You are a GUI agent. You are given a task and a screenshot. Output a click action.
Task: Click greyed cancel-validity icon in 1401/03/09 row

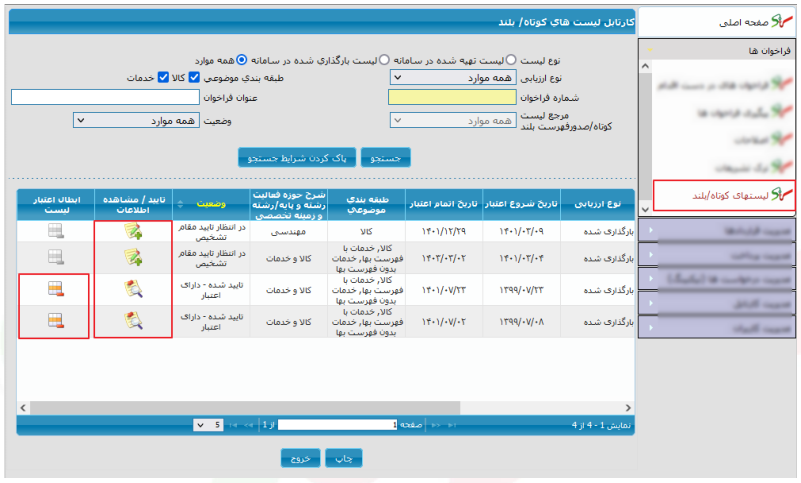point(56,231)
